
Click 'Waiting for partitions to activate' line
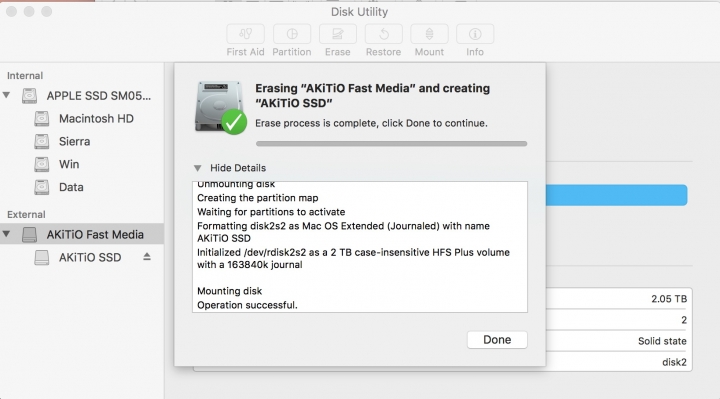pos(271,212)
